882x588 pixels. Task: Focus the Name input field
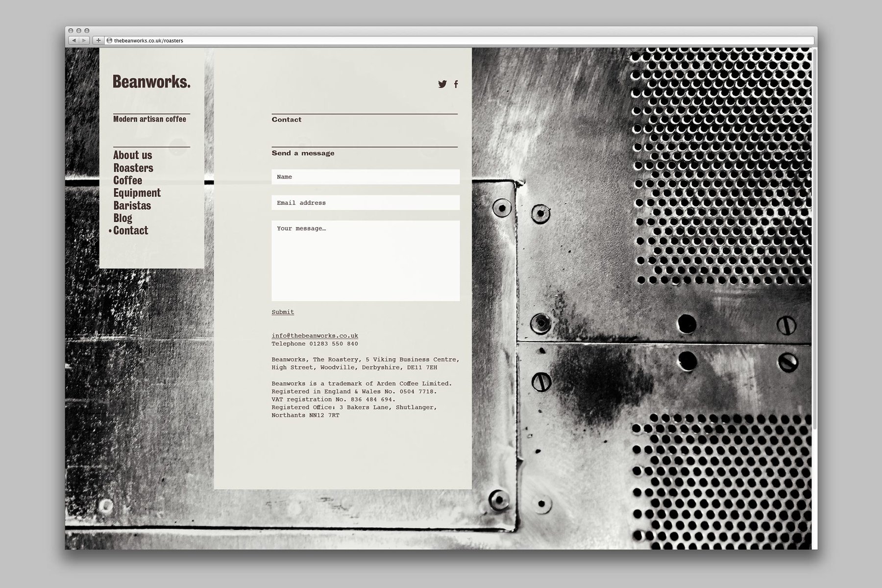point(366,177)
